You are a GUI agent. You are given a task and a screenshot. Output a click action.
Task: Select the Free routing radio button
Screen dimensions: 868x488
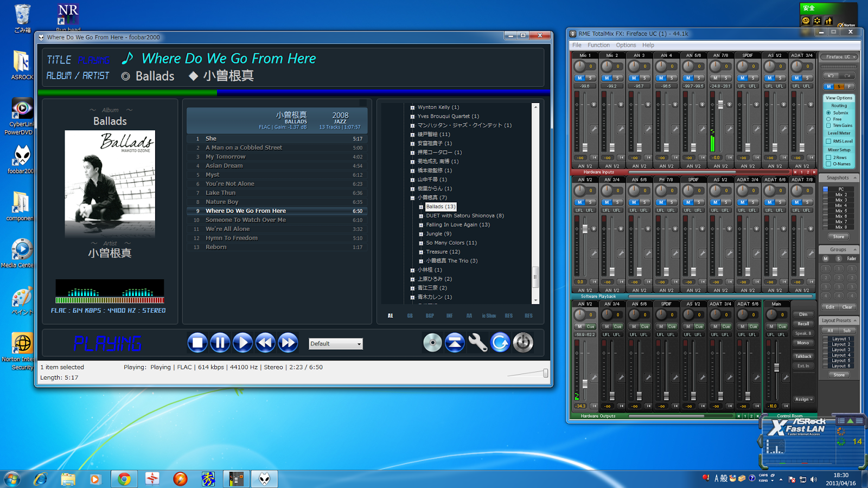(828, 119)
